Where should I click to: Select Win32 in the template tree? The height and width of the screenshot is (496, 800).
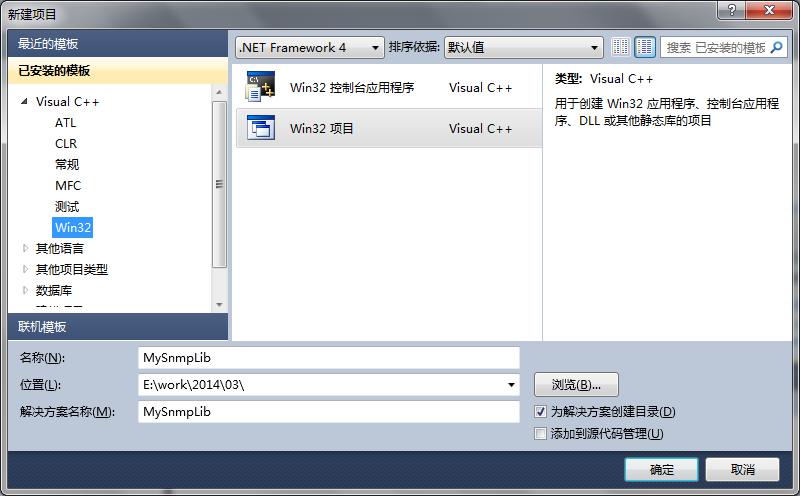(72, 228)
